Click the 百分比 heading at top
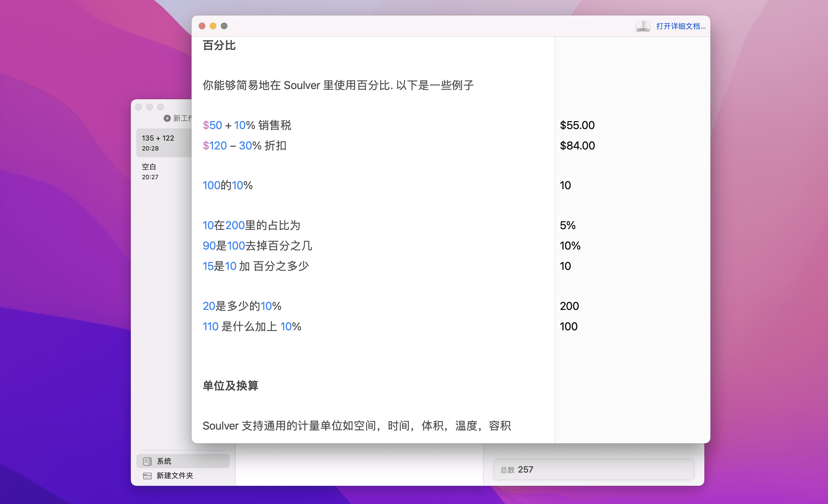Viewport: 828px width, 504px height. pyautogui.click(x=219, y=45)
